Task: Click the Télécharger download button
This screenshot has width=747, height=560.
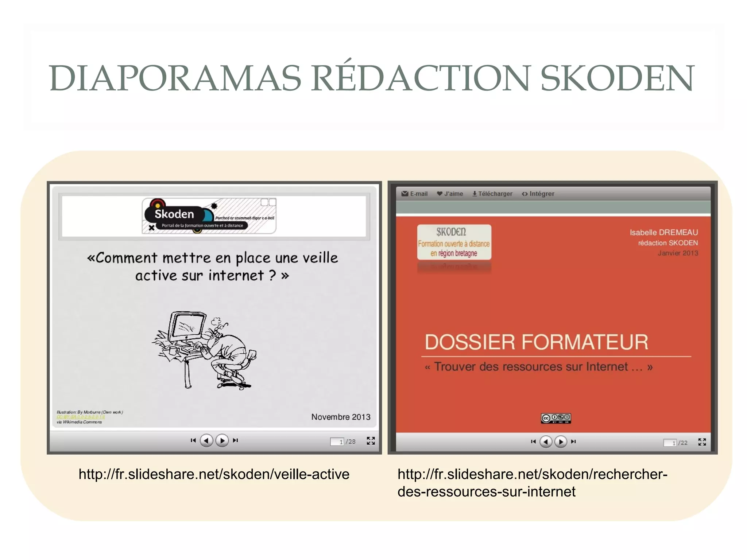Action: coord(492,194)
